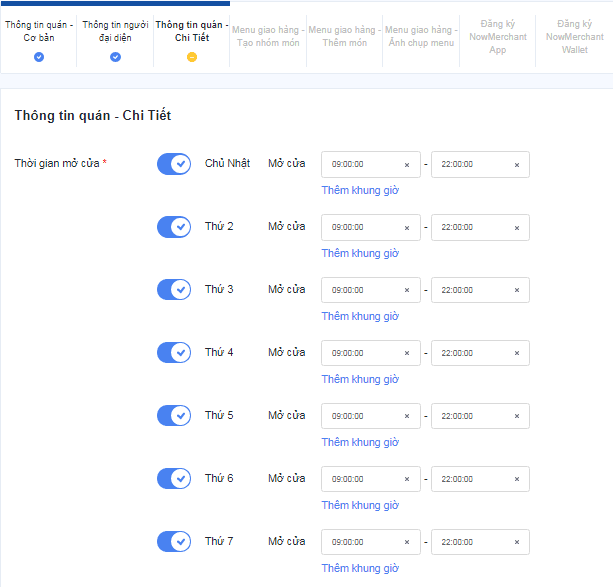Clear Chủ Nhật closing time 22:00:00
613x587 pixels.
point(516,165)
